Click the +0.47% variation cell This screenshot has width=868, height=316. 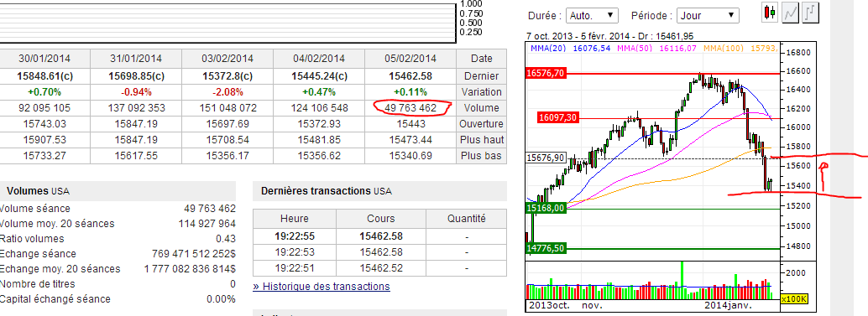tap(319, 92)
